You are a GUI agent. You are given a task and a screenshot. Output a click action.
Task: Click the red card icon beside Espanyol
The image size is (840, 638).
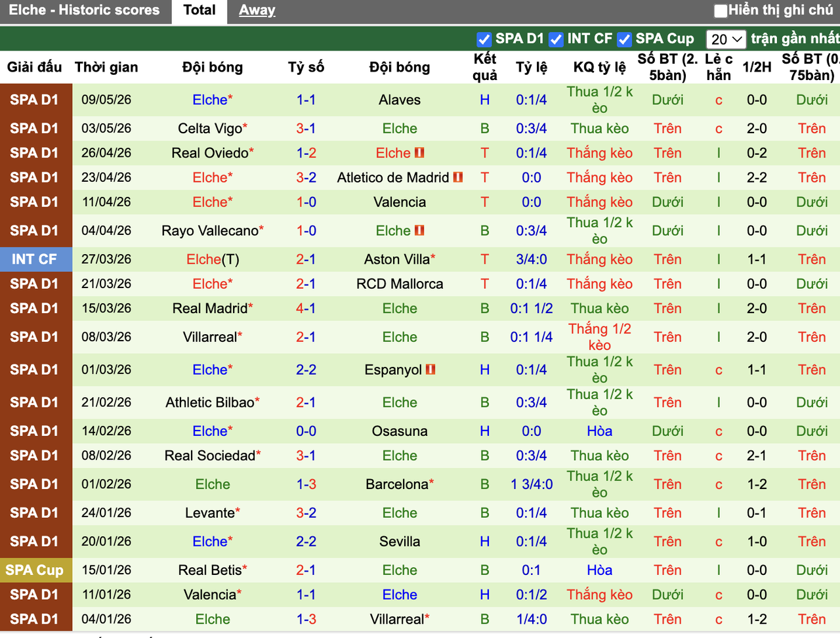pyautogui.click(x=430, y=370)
